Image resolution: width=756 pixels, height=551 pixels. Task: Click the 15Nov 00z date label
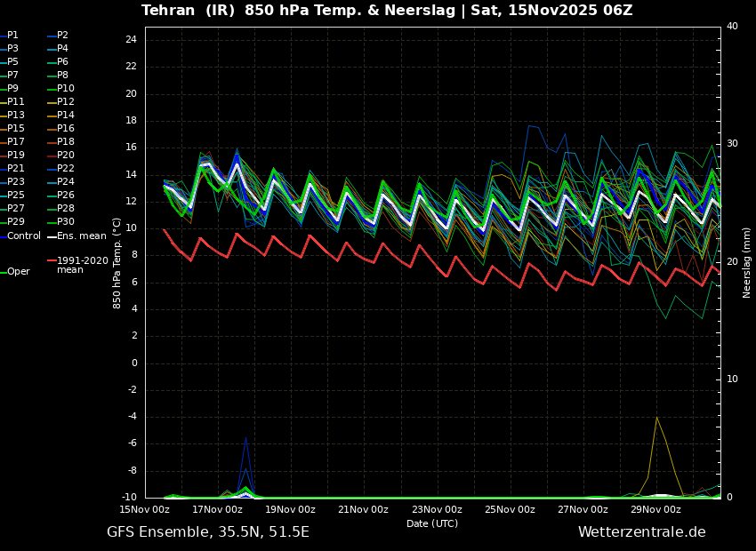(145, 510)
